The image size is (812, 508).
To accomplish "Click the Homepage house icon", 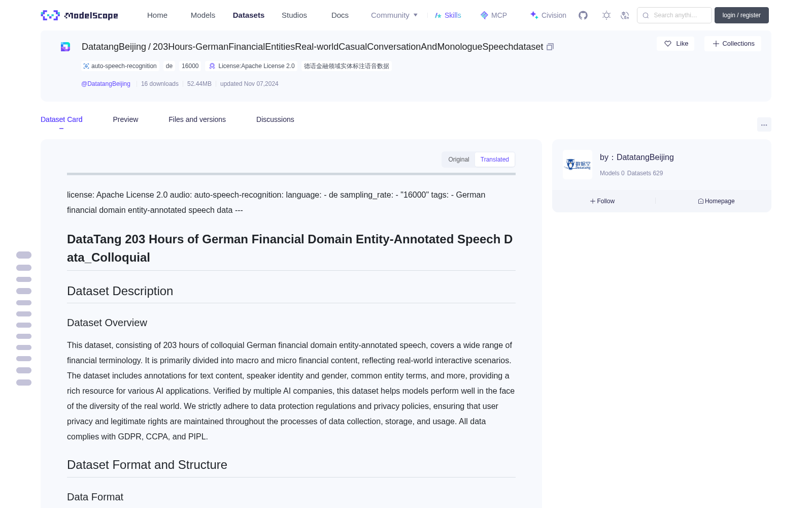I will [701, 201].
